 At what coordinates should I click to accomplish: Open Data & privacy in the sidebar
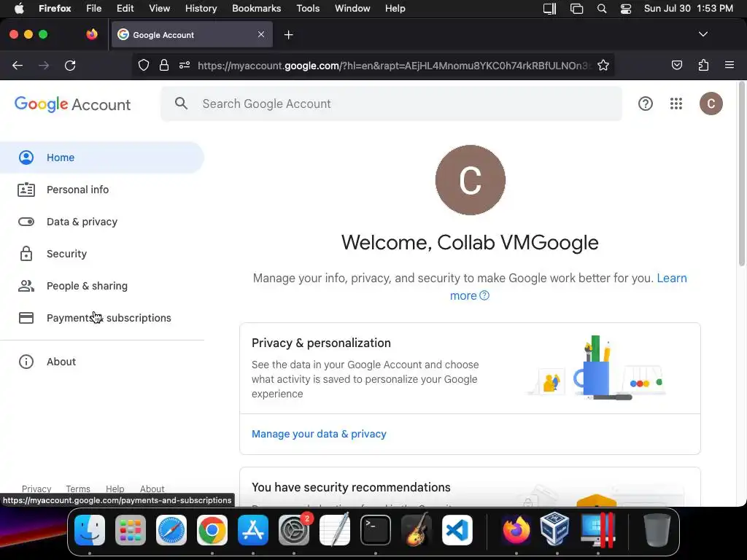point(102,222)
